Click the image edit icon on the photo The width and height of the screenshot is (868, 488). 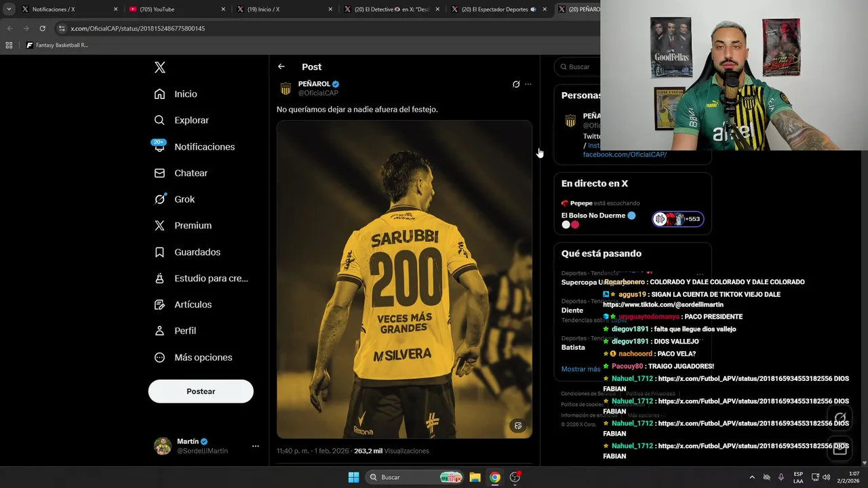point(518,426)
